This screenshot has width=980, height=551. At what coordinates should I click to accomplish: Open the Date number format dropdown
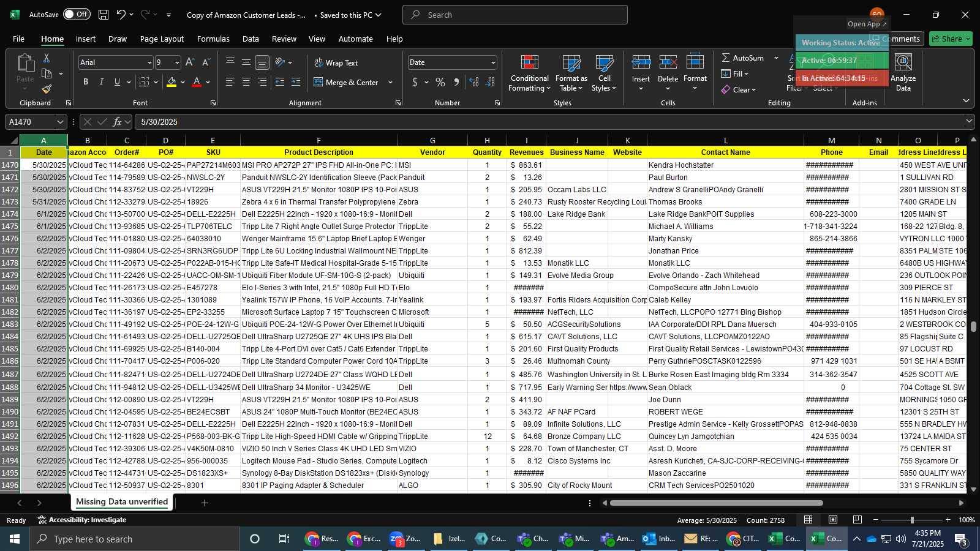[x=492, y=62]
